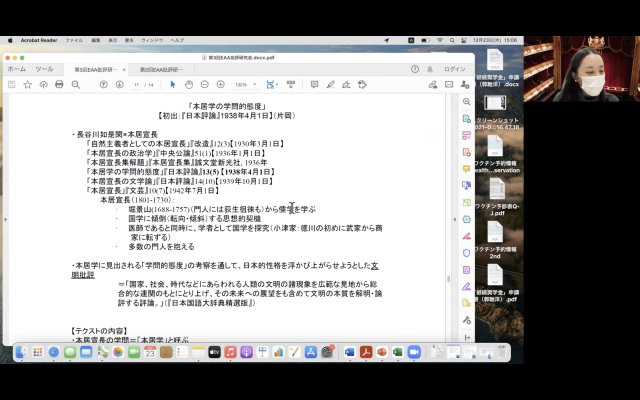Image resolution: width=640 pixels, height=400 pixels.
Task: Close the 第3回EAA批評研 tab
Action: (124, 70)
